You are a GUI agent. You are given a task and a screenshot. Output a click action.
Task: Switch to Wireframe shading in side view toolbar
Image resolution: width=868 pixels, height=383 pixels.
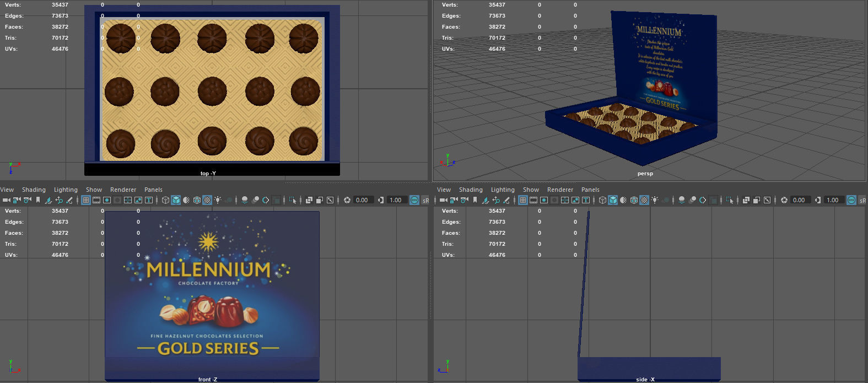point(602,200)
